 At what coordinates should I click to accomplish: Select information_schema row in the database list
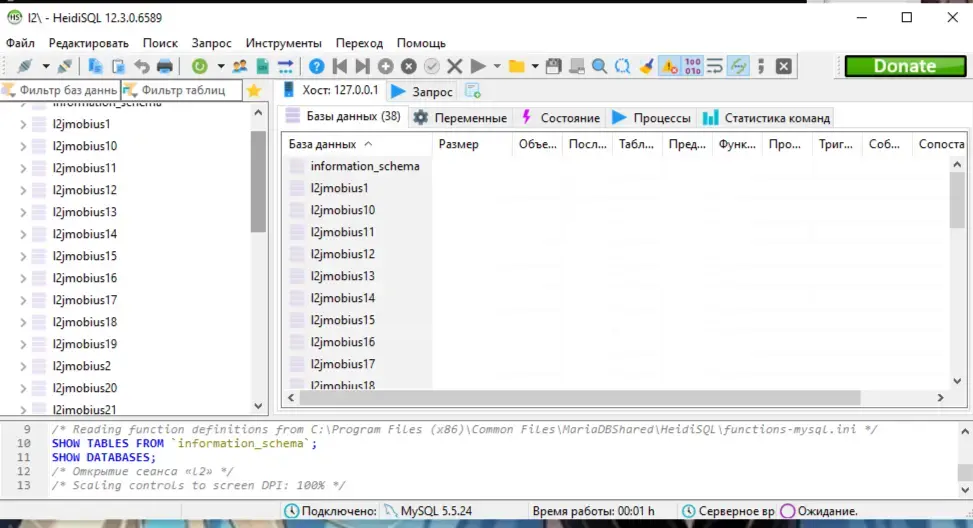click(357, 166)
